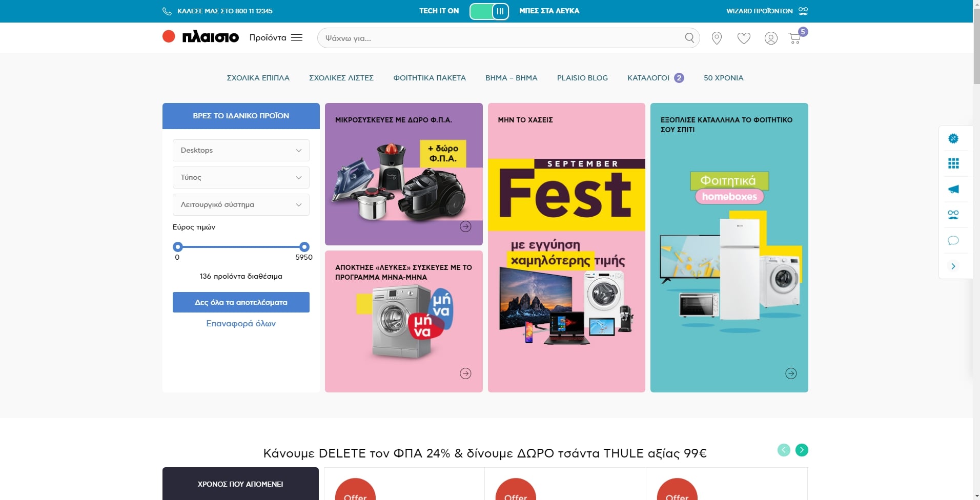
Task: Click the arrow on the student home banner
Action: click(791, 373)
